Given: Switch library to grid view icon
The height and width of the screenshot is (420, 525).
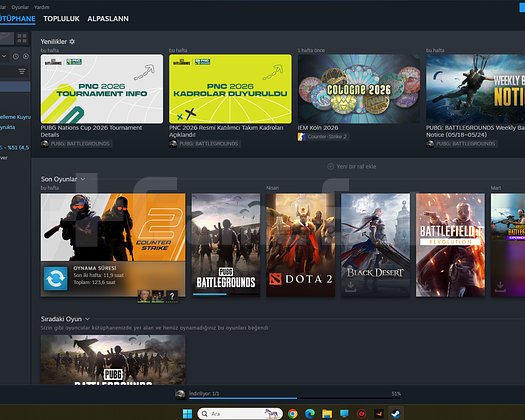Looking at the screenshot, I should pos(22,38).
